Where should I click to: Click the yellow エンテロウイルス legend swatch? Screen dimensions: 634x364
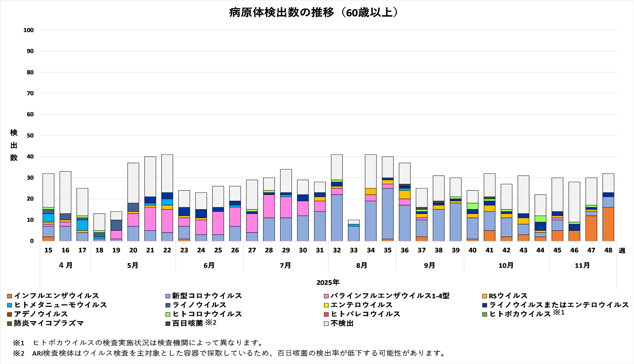[x=326, y=305]
